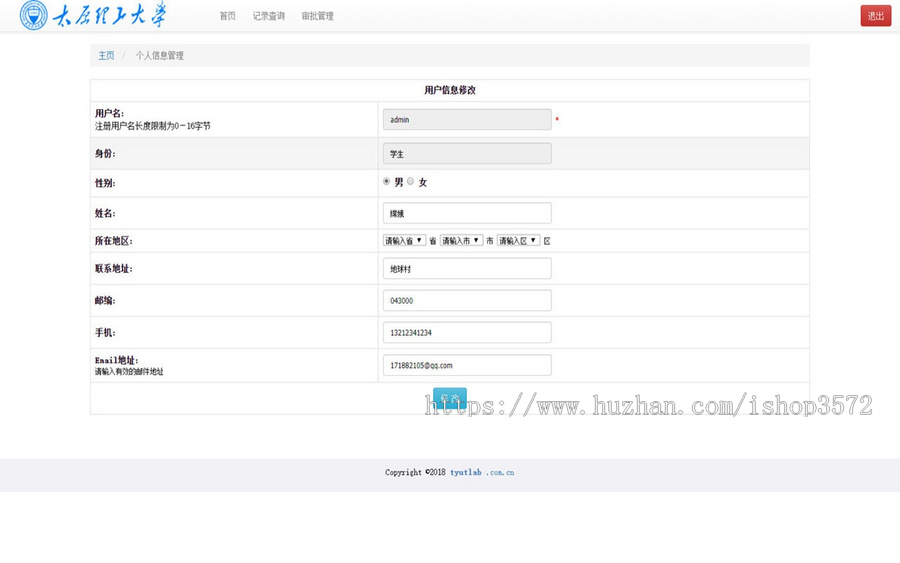The width and height of the screenshot is (900, 563).
Task: Click the username field showing admin
Action: click(x=467, y=119)
